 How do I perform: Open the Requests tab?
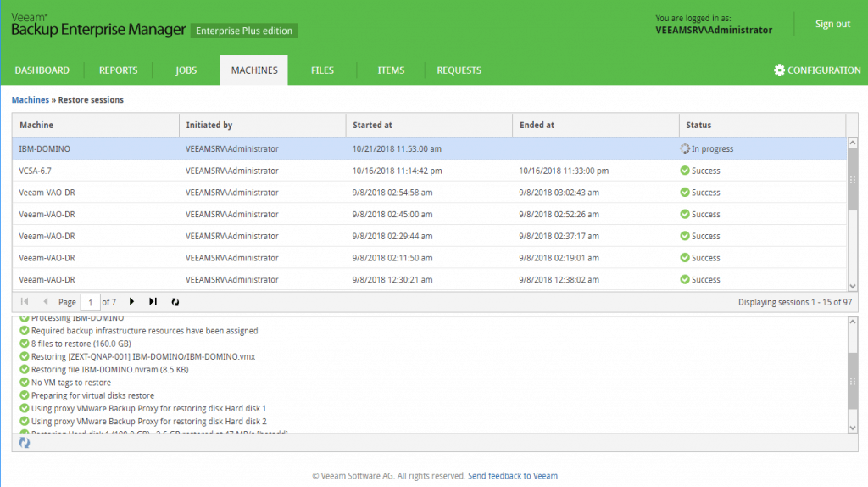tap(459, 70)
